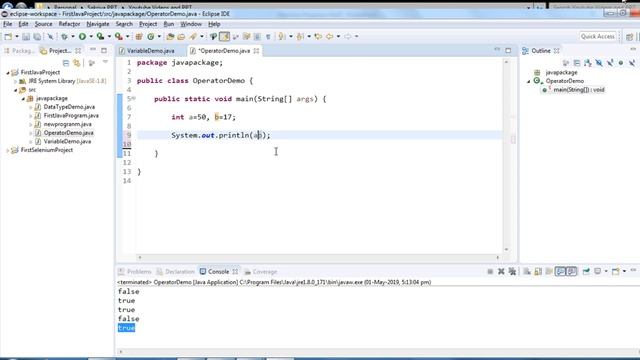The image size is (640, 360).
Task: Collapse the src folder node
Action: coord(16,90)
